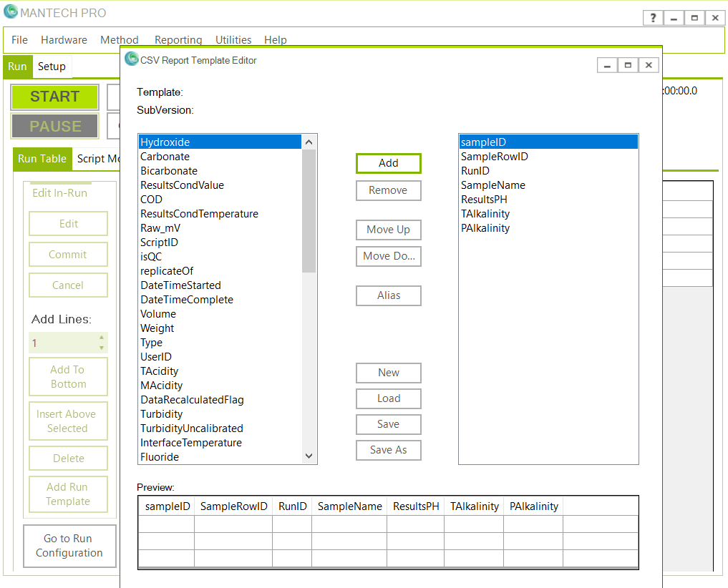Click the Edit button in Edit In-Run
Image resolution: width=728 pixels, height=588 pixels.
68,224
